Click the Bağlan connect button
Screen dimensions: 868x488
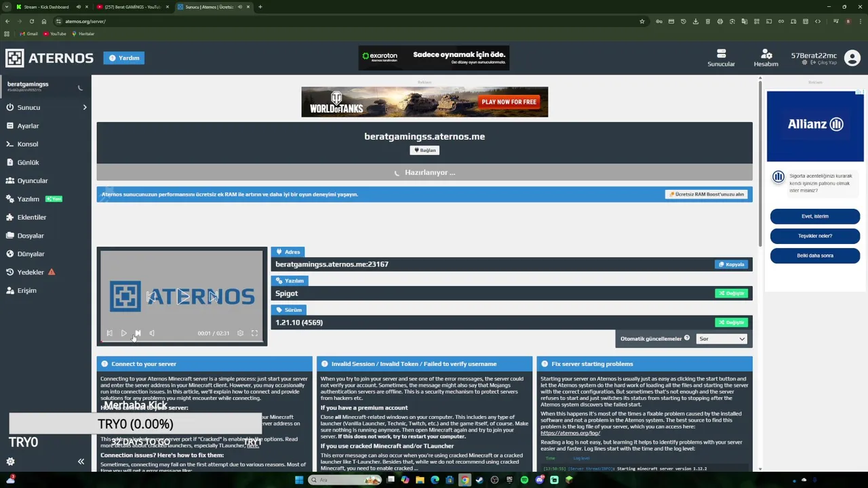coord(425,150)
